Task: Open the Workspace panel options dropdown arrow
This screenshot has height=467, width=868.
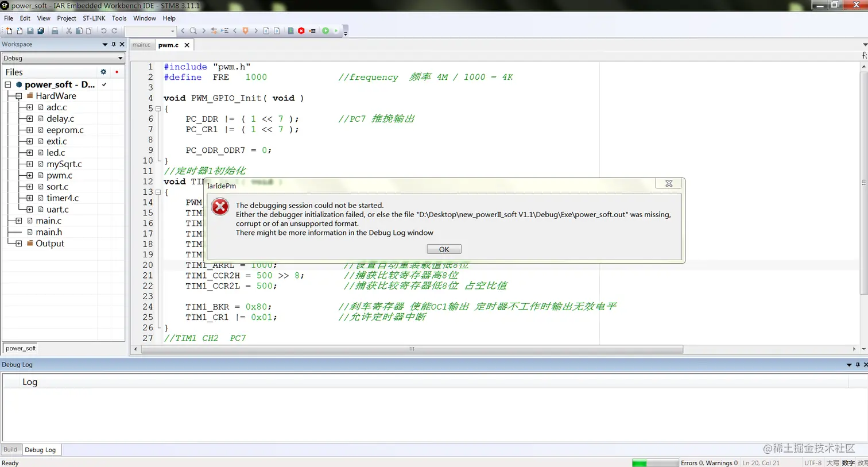Action: pos(105,44)
